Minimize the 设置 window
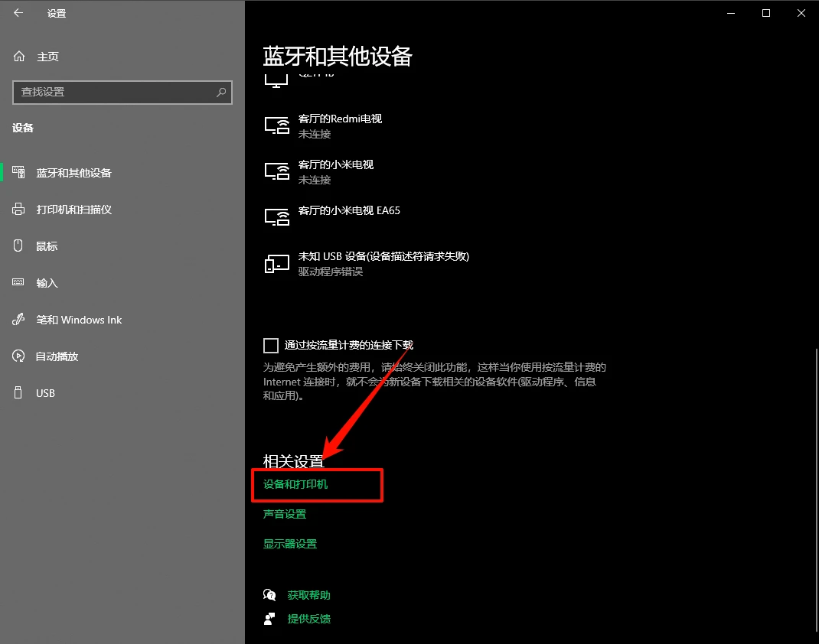This screenshot has height=644, width=819. pos(731,13)
